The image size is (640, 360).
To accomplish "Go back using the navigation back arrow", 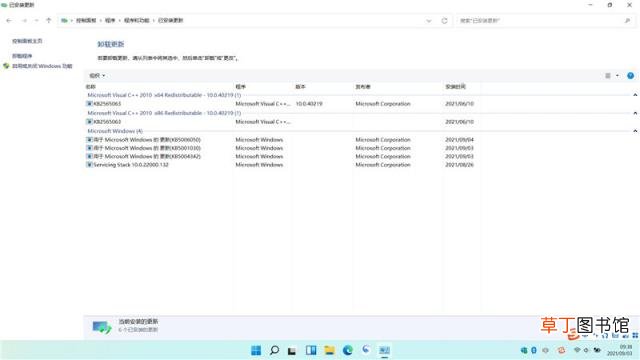I will 9,20.
